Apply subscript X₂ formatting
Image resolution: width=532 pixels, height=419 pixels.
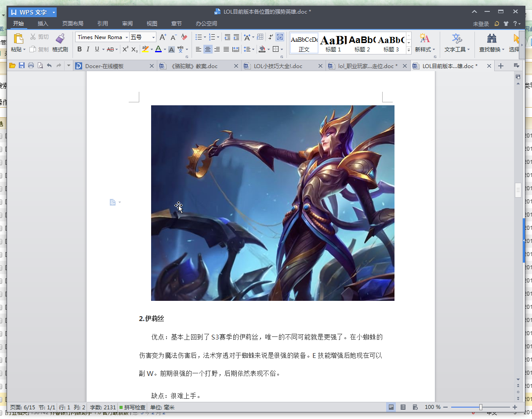134,49
